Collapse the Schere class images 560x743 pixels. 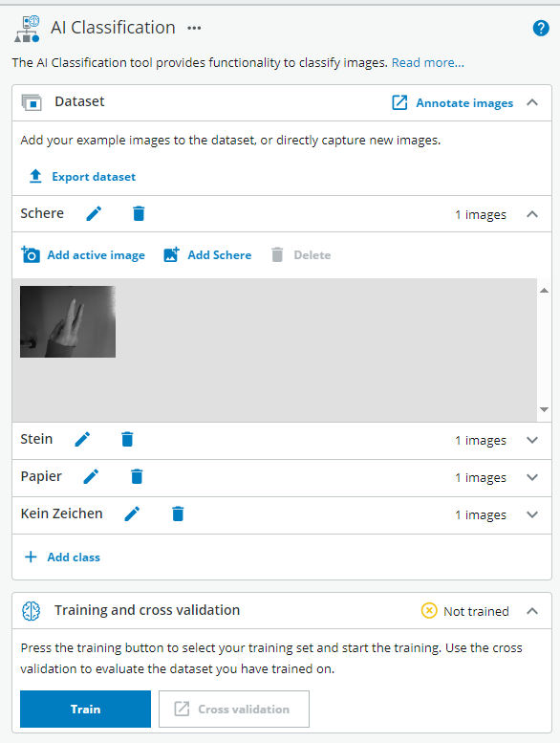(x=532, y=214)
